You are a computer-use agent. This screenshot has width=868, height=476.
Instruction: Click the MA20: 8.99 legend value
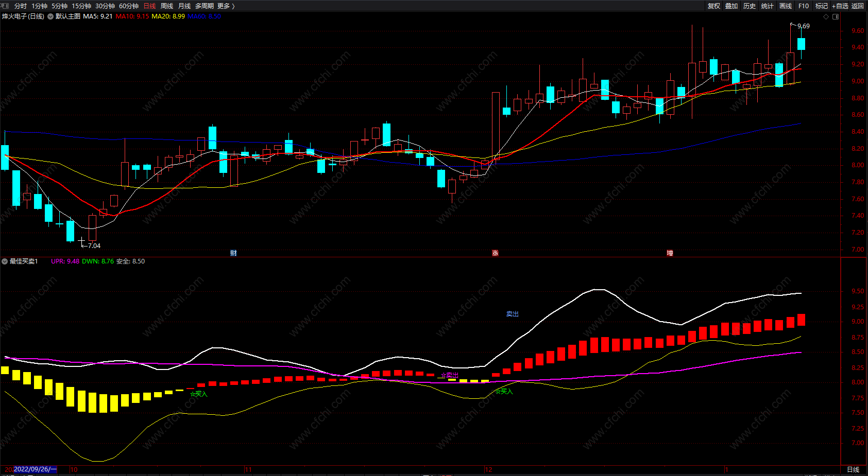pyautogui.click(x=168, y=16)
